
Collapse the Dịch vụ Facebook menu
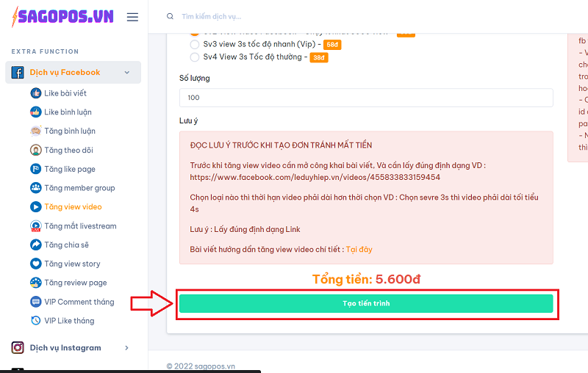pos(127,73)
